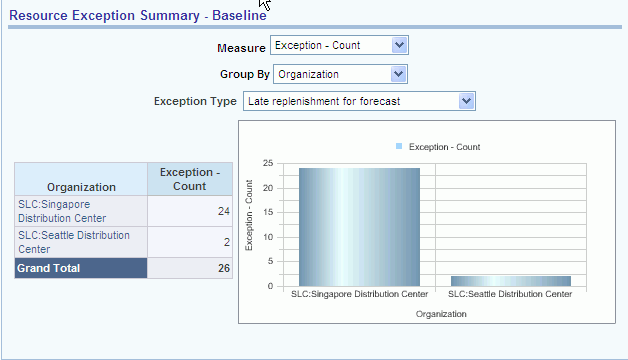The image size is (628, 360).
Task: Click the Seattle count value 2
Action: [x=227, y=242]
